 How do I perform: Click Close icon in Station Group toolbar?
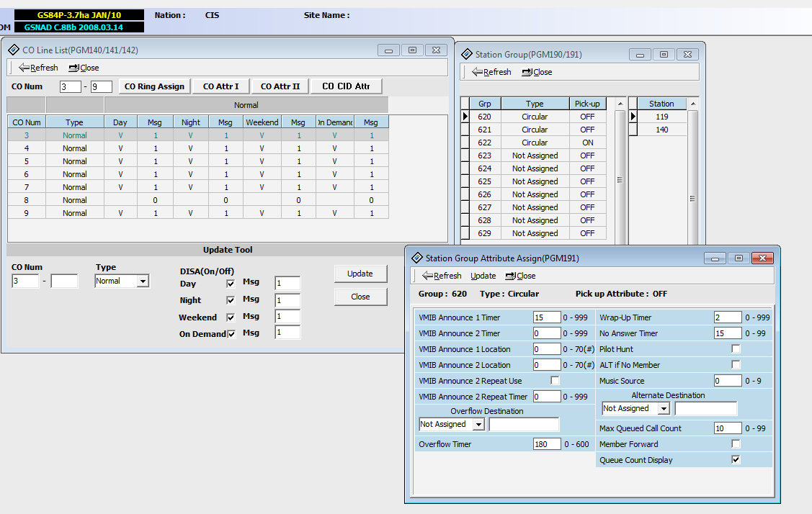[527, 72]
